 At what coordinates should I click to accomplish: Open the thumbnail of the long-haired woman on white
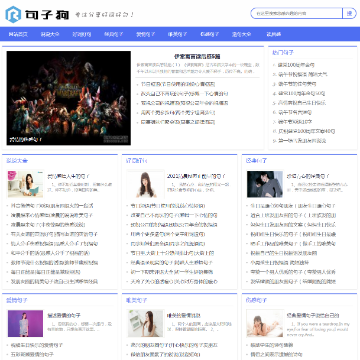tap(145, 184)
